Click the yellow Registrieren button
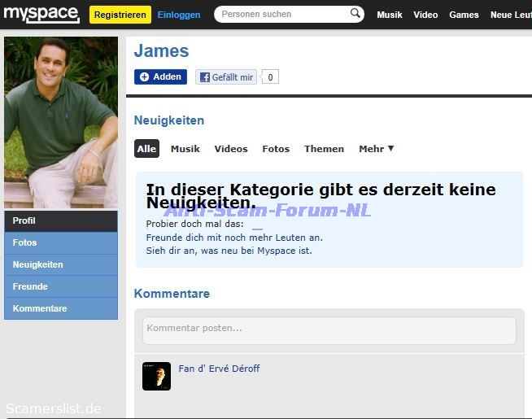532x419 pixels. (120, 15)
